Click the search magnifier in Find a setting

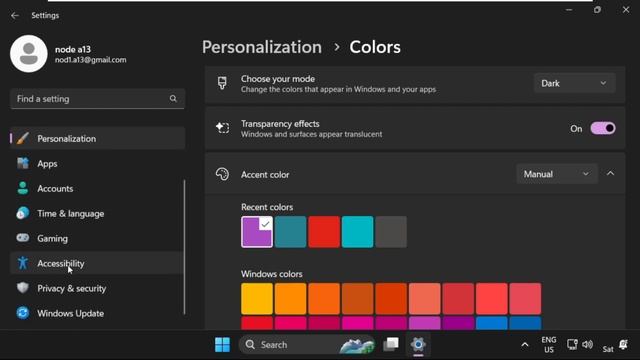click(173, 98)
